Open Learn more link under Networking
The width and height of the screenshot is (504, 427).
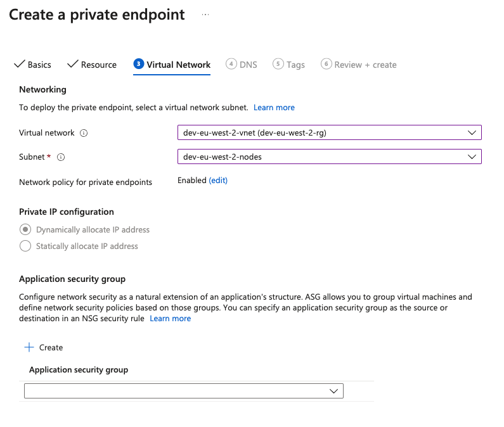[274, 108]
